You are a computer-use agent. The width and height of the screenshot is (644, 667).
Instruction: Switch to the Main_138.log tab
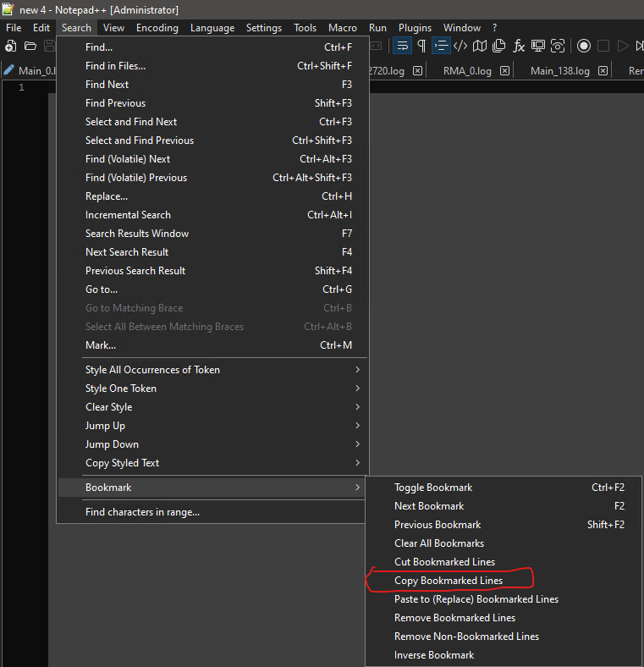[559, 70]
